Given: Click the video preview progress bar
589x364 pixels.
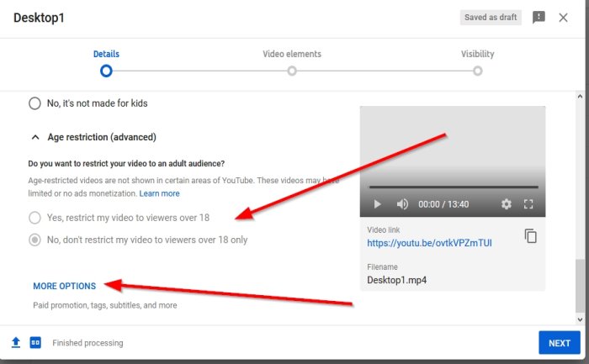Looking at the screenshot, I should pos(454,187).
